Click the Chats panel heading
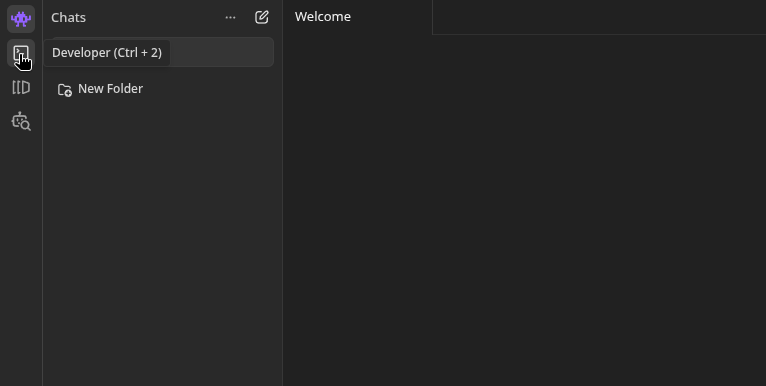The width and height of the screenshot is (766, 386). point(68,18)
